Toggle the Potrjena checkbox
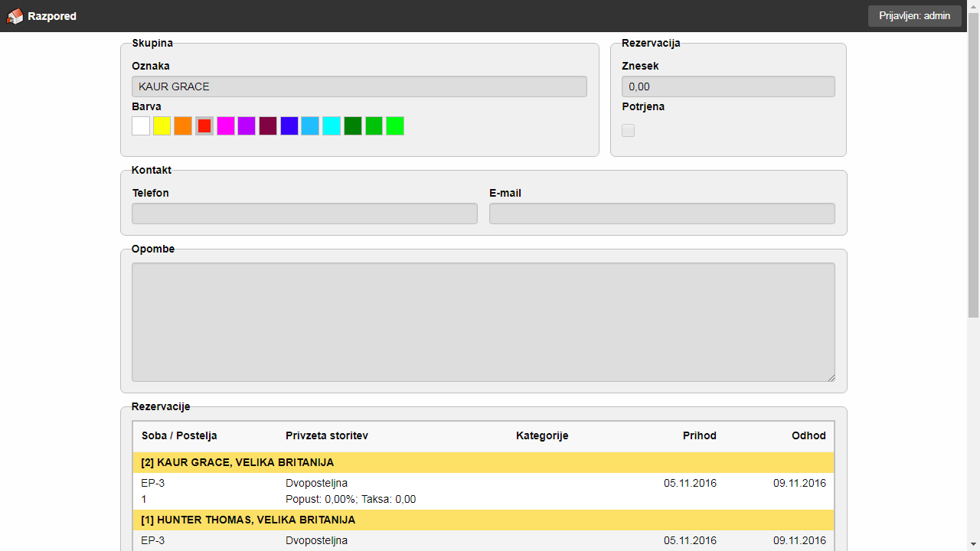 628,131
